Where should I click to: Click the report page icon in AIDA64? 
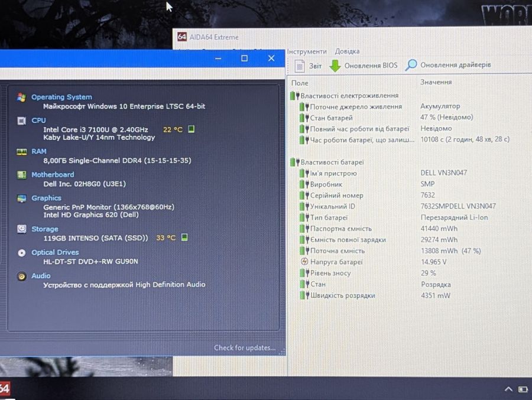[299, 66]
